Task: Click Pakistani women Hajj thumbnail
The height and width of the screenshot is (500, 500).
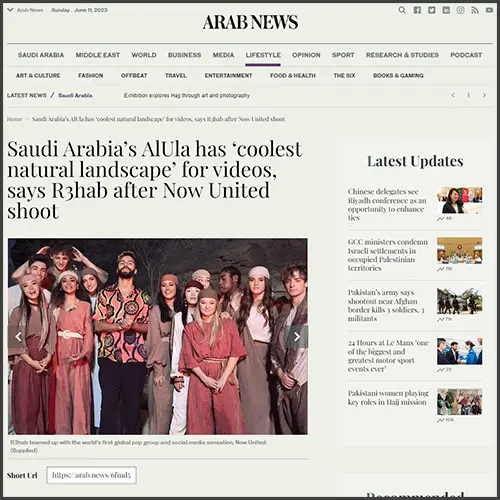Action: click(460, 402)
